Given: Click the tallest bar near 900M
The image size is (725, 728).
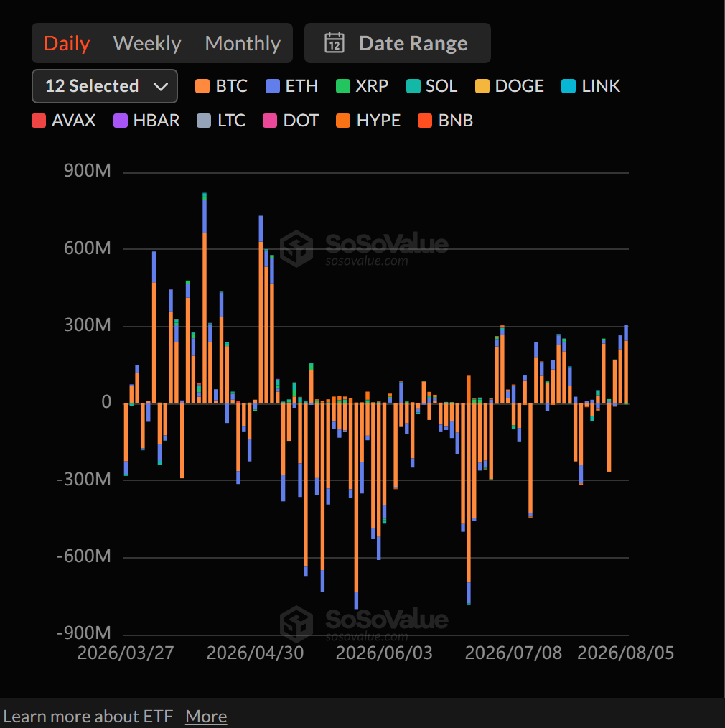Looking at the screenshot, I should [x=205, y=298].
